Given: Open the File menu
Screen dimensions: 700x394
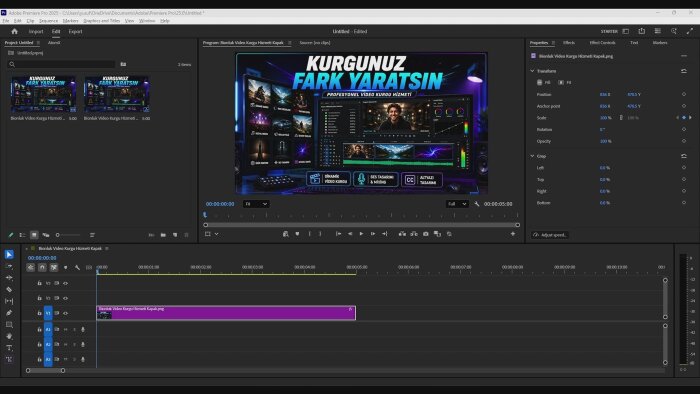Looking at the screenshot, I should [x=5, y=21].
